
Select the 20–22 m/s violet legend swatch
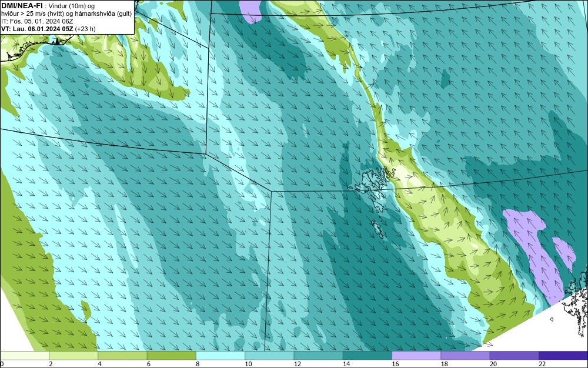click(514, 355)
